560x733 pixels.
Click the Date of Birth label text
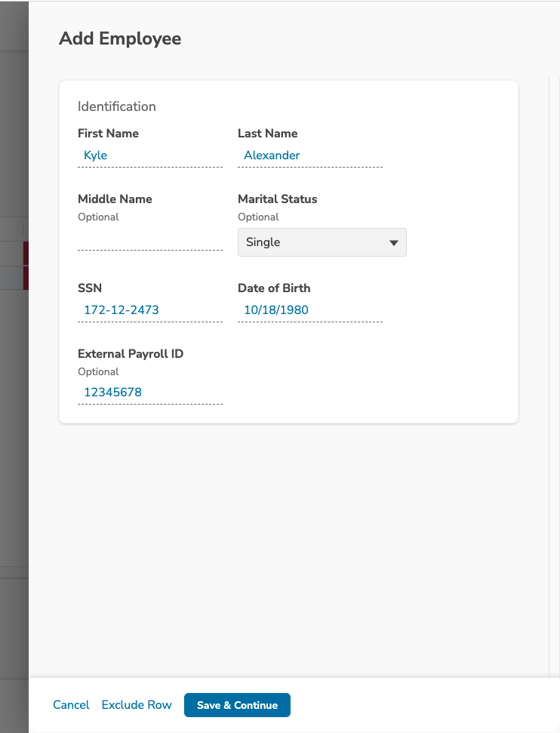[274, 288]
